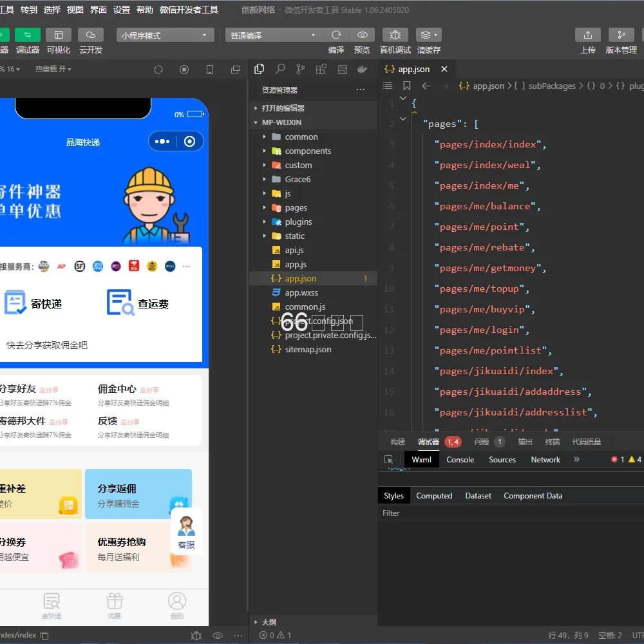Viewport: 644px width, 644px height.
Task: Select the source control (git) sidebar icon
Action: [x=300, y=68]
